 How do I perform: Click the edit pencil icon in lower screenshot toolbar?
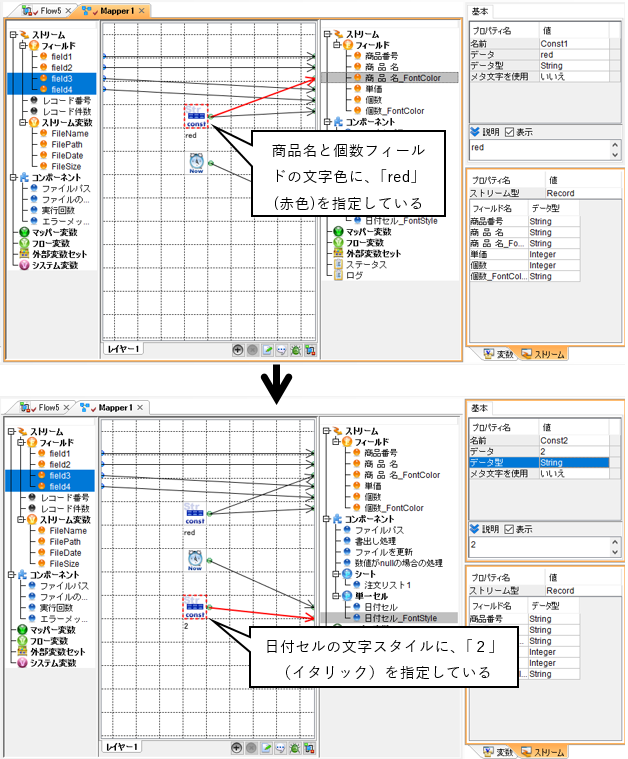tap(266, 747)
